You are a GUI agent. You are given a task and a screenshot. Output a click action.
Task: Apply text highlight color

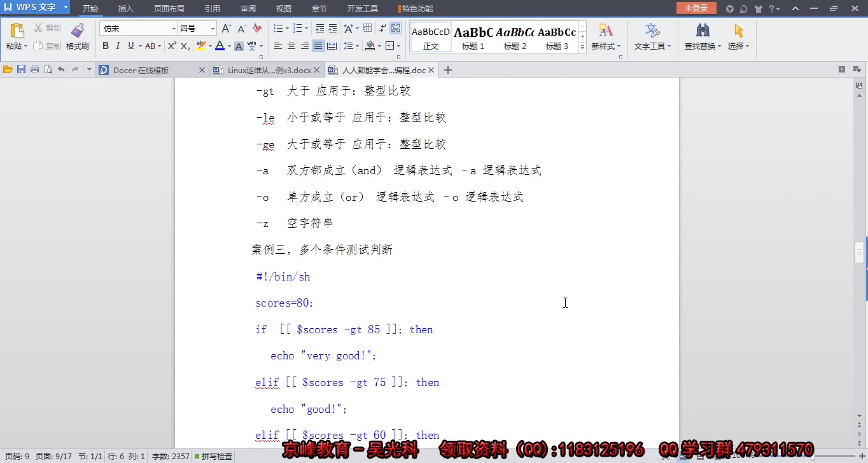tap(201, 46)
